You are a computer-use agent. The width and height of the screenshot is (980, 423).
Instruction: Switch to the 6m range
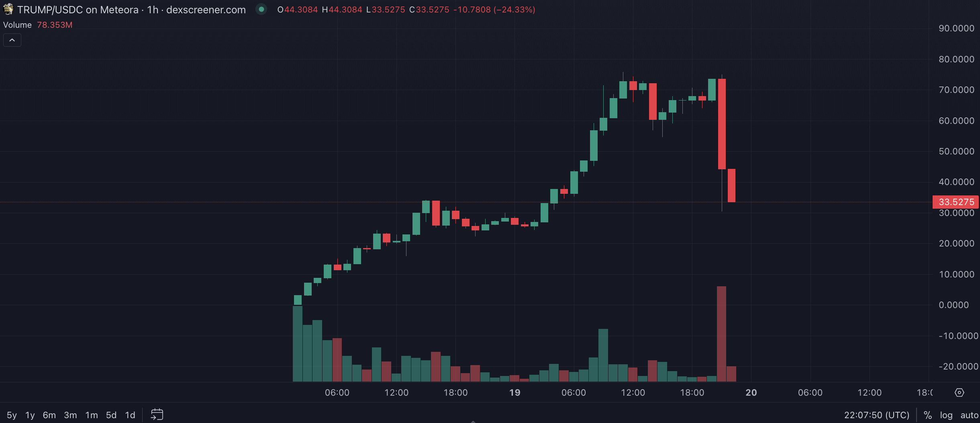tap(49, 415)
